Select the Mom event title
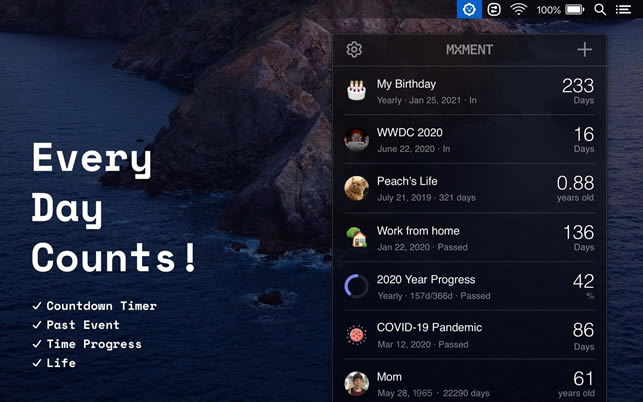The image size is (643, 402). (389, 377)
